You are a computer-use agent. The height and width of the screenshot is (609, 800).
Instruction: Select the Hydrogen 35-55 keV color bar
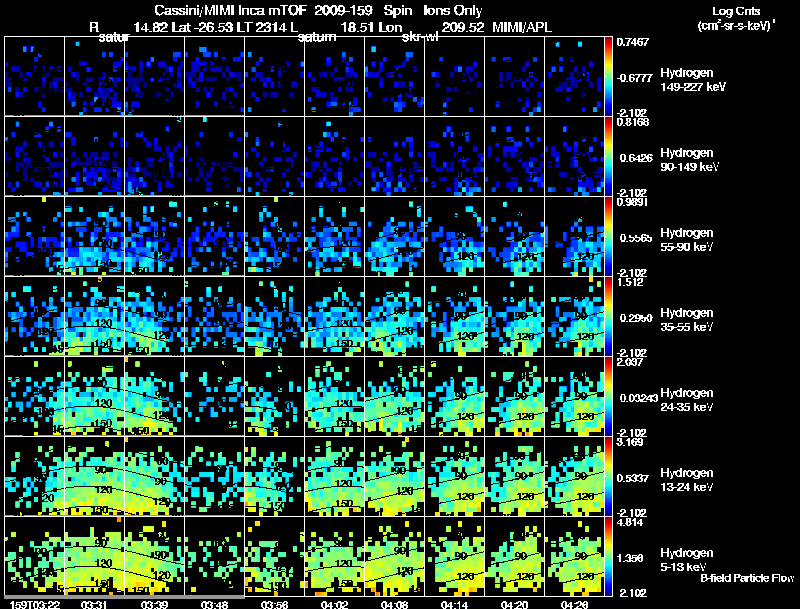tap(608, 316)
